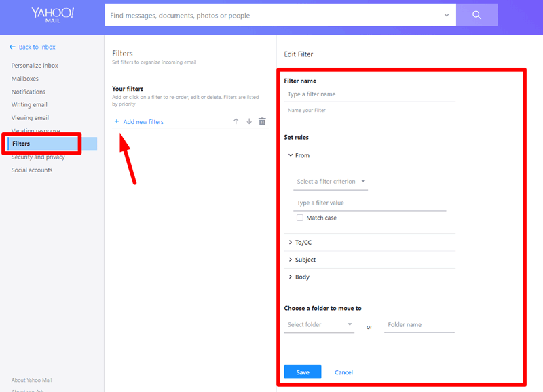Open the Select folder dropdown
Screen dimensions: 543x392
(x=319, y=325)
